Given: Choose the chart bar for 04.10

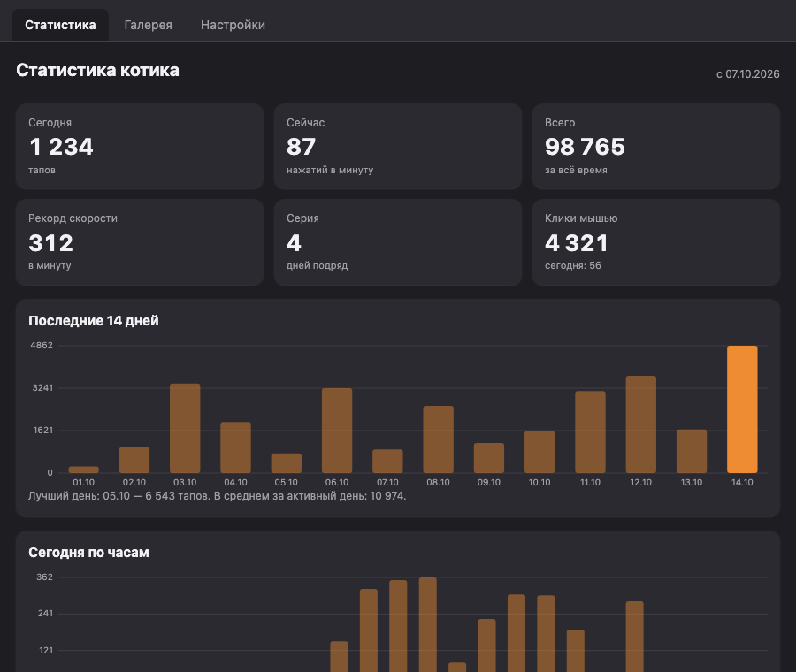Looking at the screenshot, I should (x=235, y=447).
